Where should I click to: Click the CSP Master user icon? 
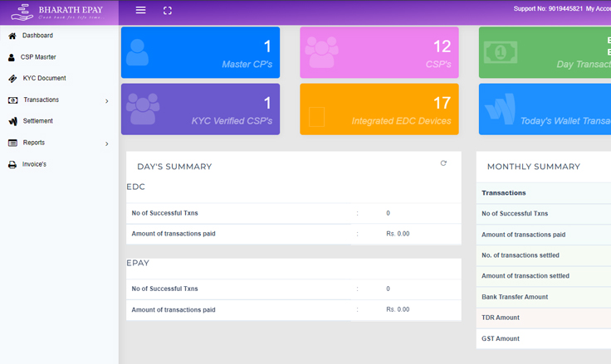click(x=12, y=57)
